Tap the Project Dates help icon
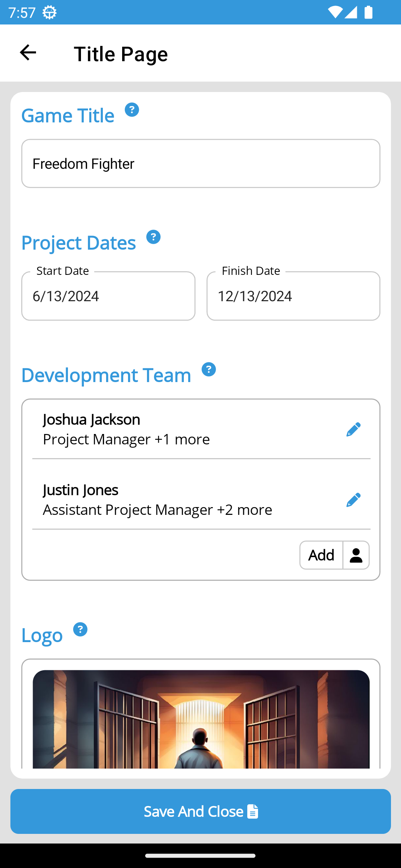The image size is (401, 868). tap(153, 237)
